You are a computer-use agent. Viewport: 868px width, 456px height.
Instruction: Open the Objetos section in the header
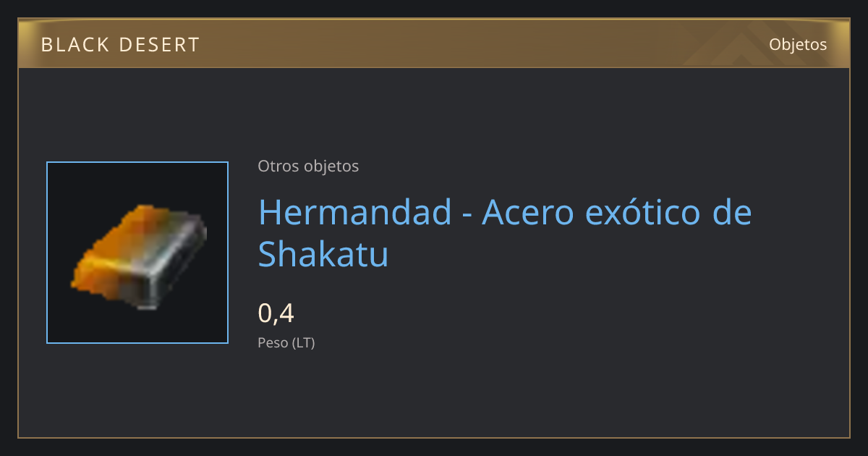(x=798, y=44)
